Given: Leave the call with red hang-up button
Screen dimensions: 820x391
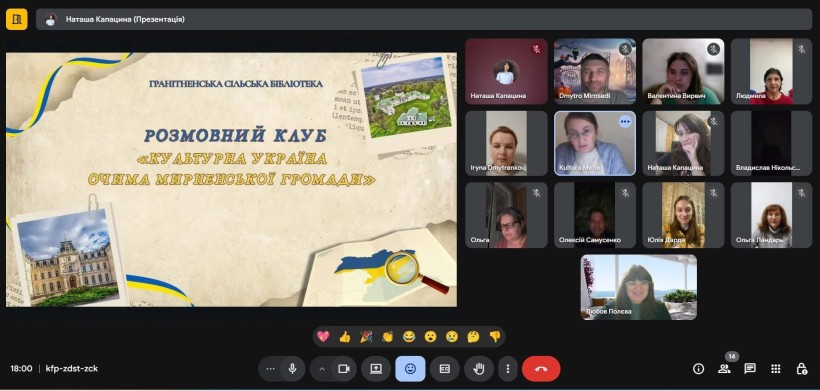Looking at the screenshot, I should click(541, 369).
